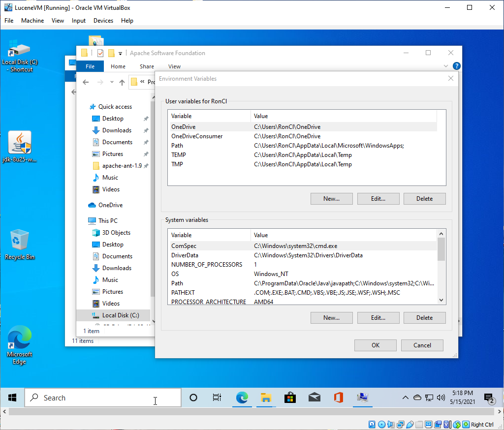
Task: Click the Task View taskbar icon
Action: coord(217,398)
